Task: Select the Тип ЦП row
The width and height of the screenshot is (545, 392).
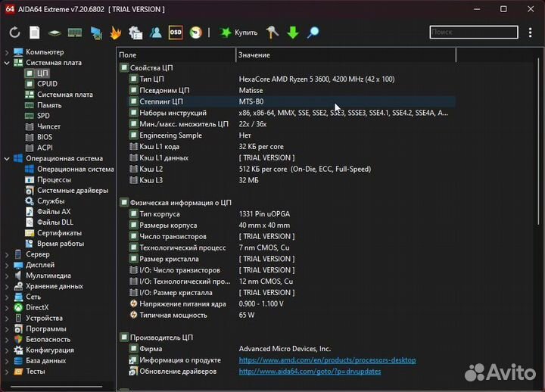Action: point(292,79)
